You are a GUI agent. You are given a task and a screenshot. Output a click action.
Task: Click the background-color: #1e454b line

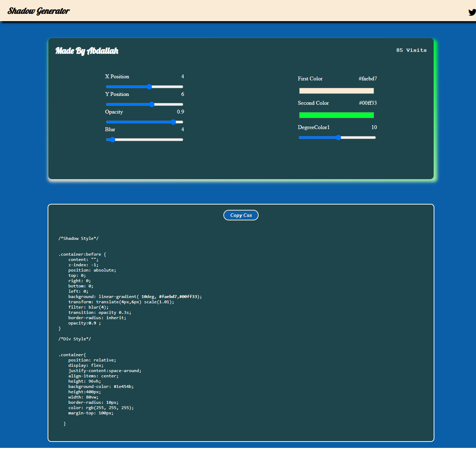pyautogui.click(x=101, y=387)
